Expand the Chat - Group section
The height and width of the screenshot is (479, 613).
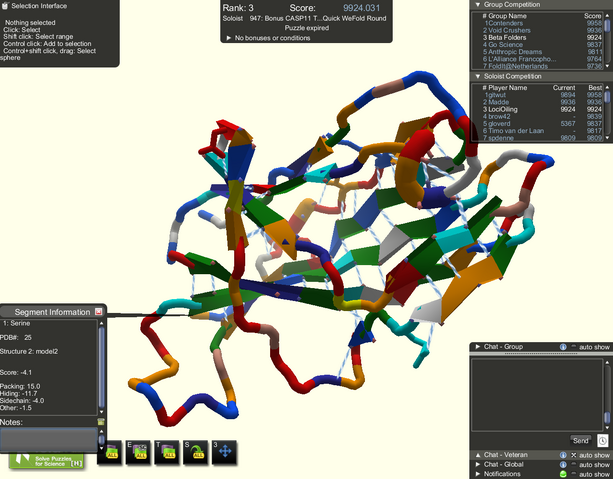tap(477, 347)
